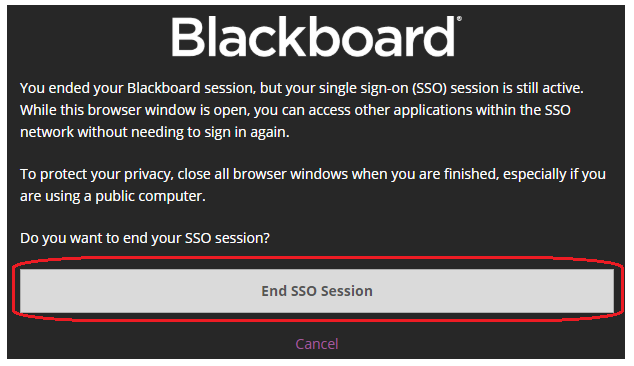Click the 'network without needing to sign in' line
This screenshot has height=366, width=634.
pyautogui.click(x=155, y=132)
